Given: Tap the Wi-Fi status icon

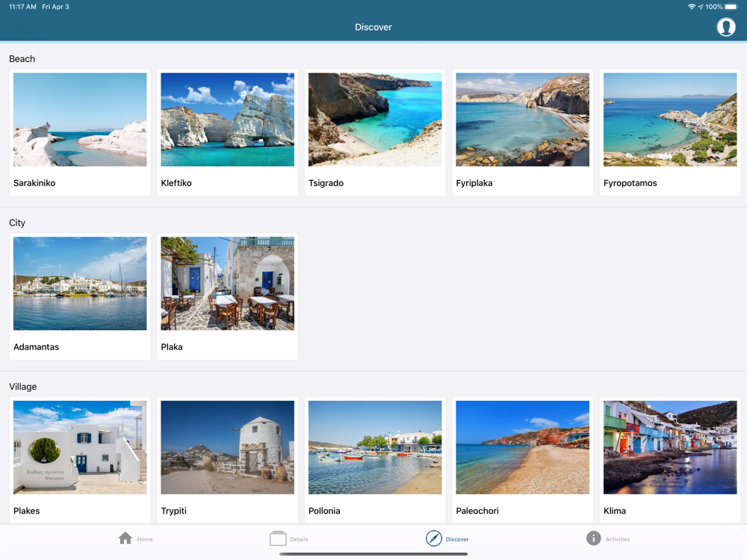Looking at the screenshot, I should click(691, 7).
